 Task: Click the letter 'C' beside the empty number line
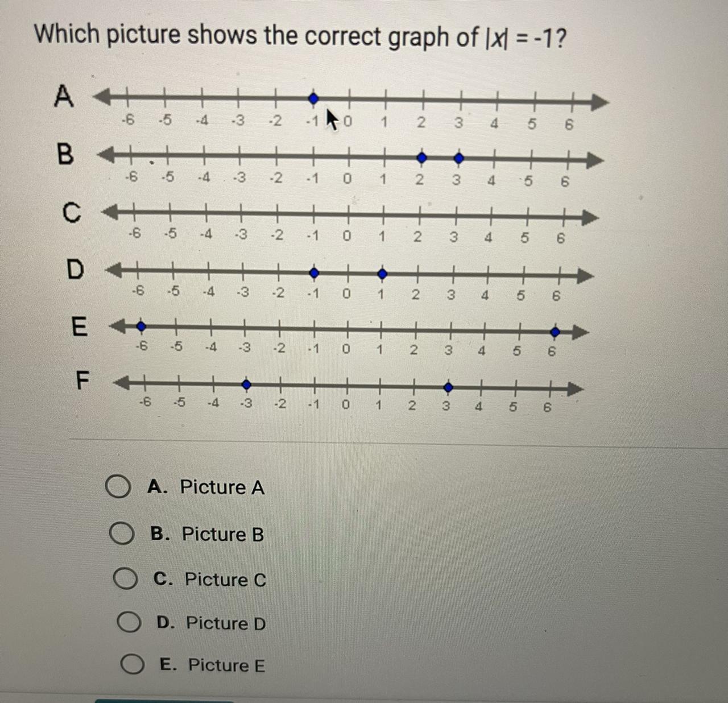tap(71, 213)
